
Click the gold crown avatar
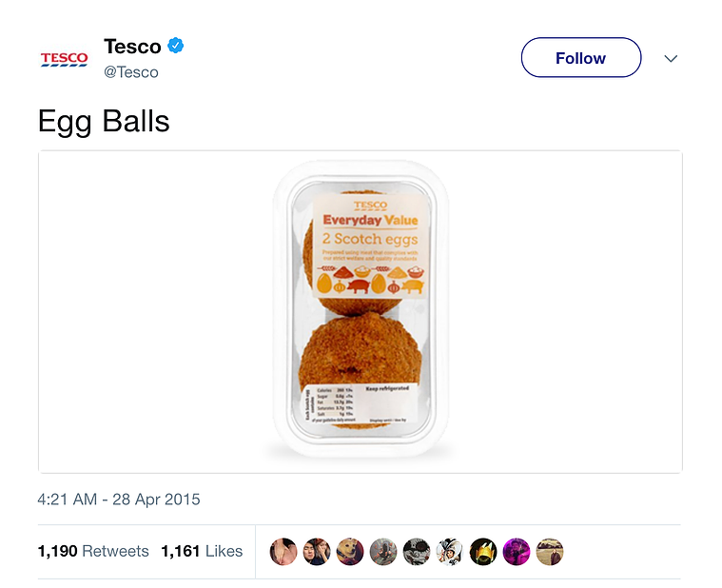coord(483,551)
